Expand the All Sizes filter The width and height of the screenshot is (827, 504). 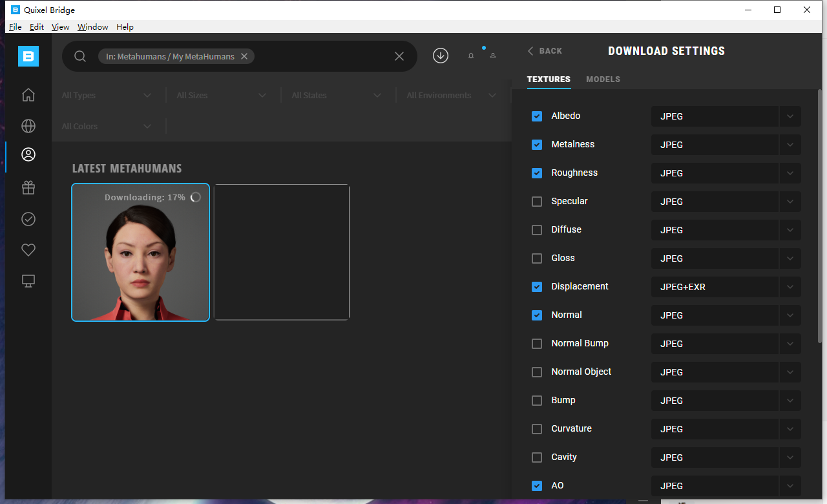click(x=222, y=96)
